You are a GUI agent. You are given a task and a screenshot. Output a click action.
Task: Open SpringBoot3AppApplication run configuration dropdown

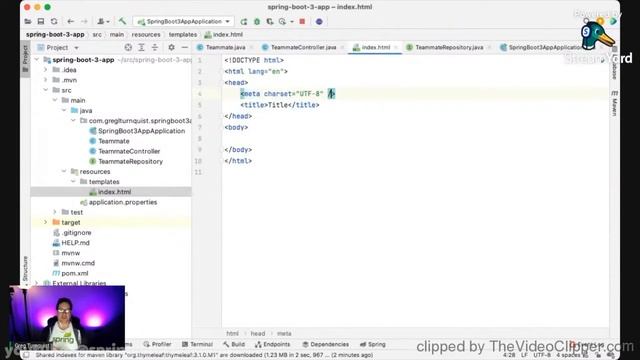tap(184, 21)
